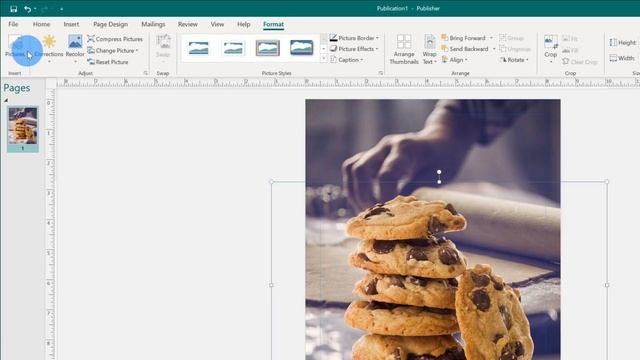Apply the first picture style thumbnail
Screen dimensions: 640x360
point(198,48)
